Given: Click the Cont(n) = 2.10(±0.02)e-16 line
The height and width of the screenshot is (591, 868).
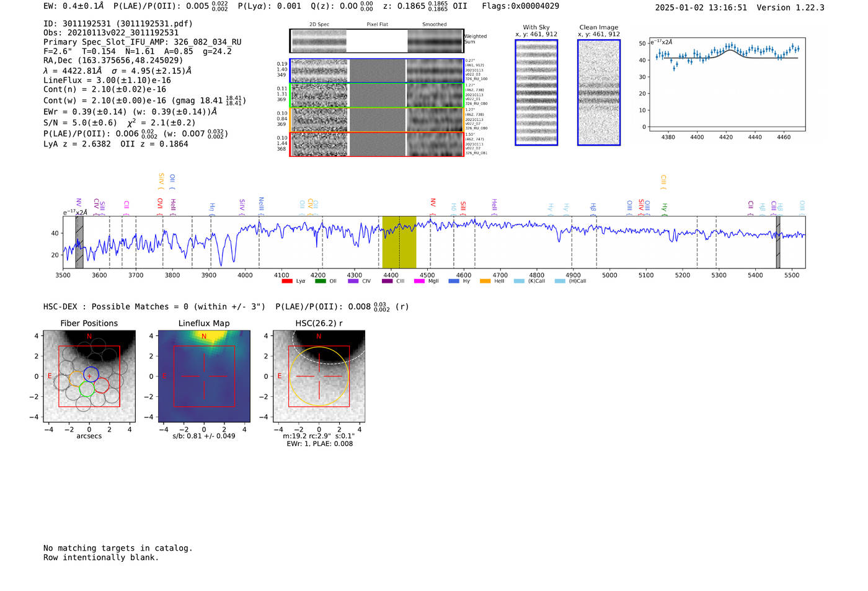Looking at the screenshot, I should coord(105,89).
